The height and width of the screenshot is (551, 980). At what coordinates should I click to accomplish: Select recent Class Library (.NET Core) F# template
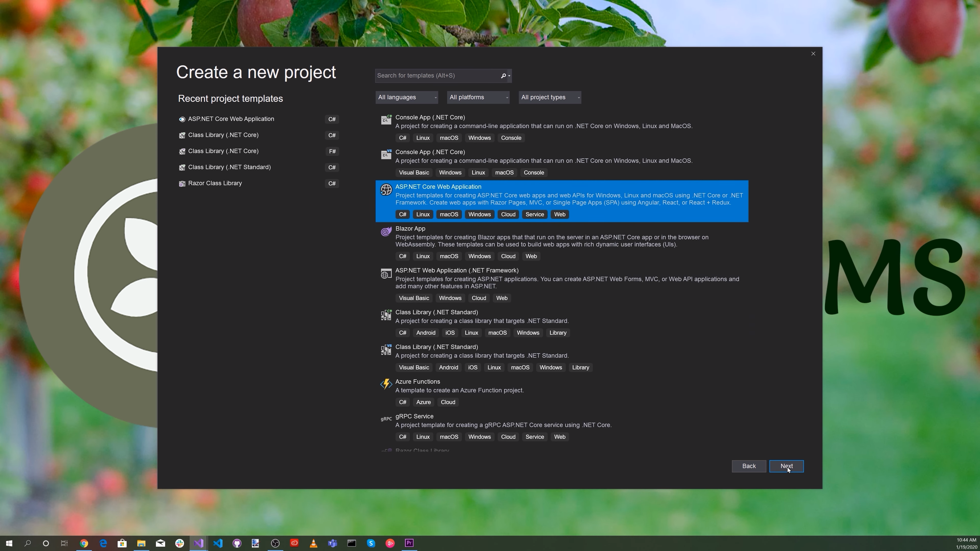[x=259, y=151]
